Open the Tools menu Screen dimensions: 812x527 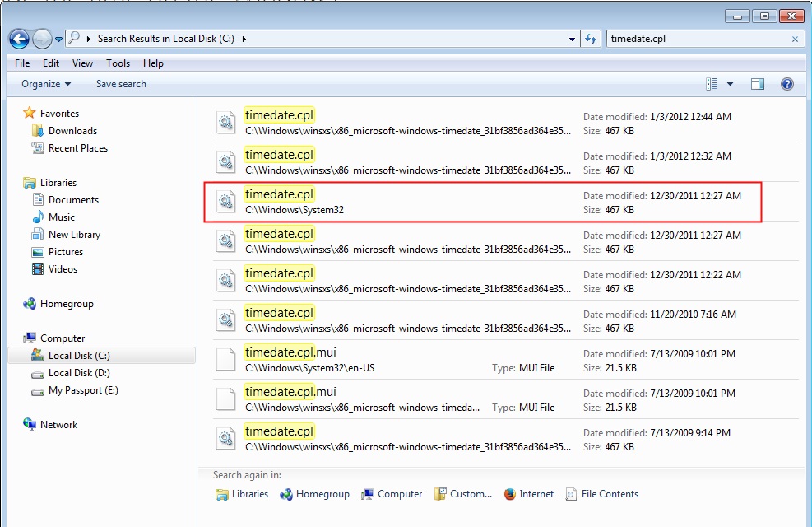pyautogui.click(x=118, y=63)
